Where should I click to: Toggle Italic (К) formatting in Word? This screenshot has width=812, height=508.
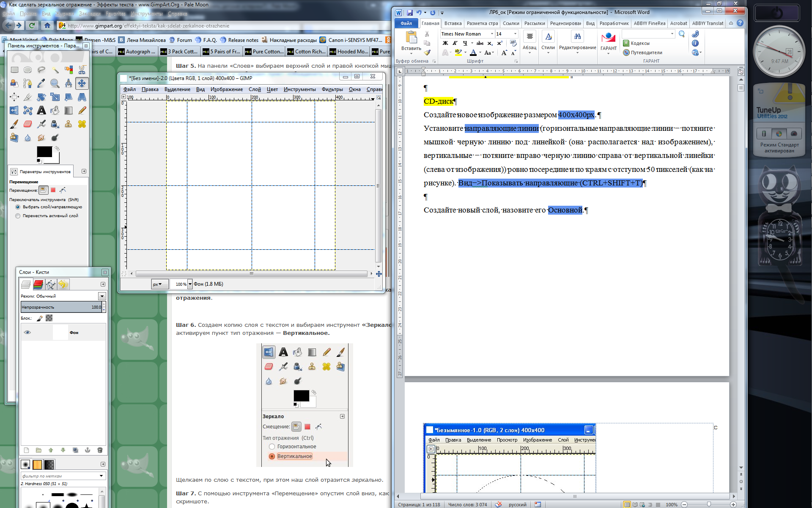(455, 43)
